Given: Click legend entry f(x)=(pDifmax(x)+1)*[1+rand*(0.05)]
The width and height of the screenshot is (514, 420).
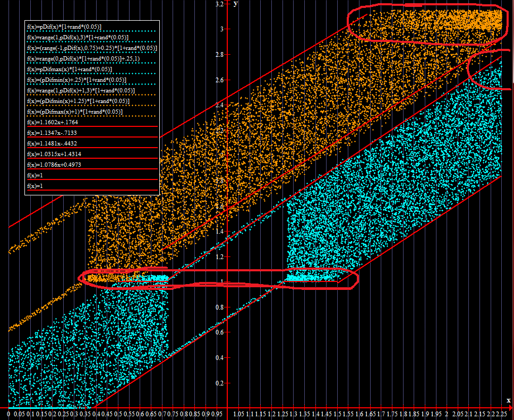Looking at the screenshot, I should point(75,112).
